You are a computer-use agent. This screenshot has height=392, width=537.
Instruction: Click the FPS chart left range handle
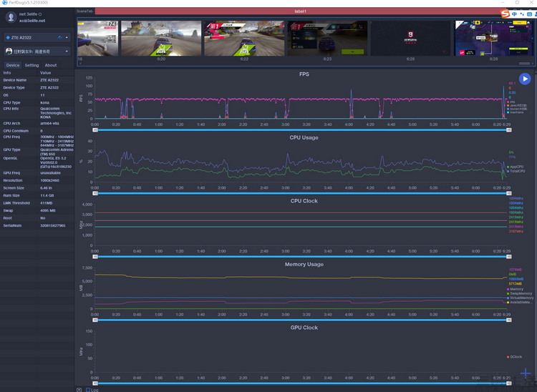pos(95,130)
